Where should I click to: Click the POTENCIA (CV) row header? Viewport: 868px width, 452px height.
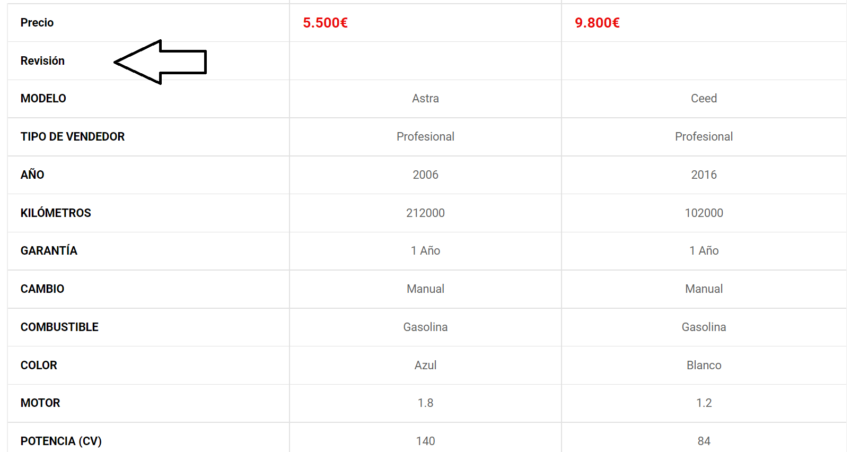(61, 441)
